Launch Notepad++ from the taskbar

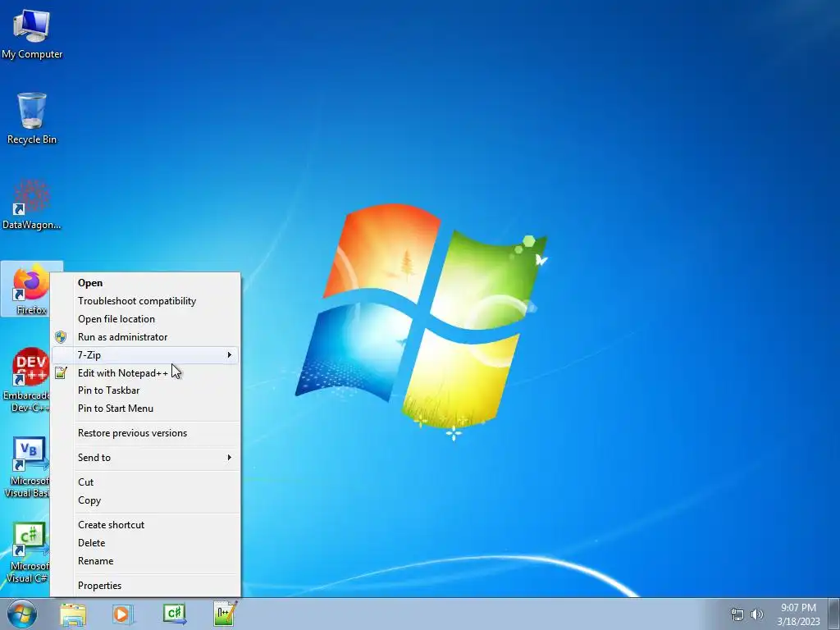[x=225, y=614]
